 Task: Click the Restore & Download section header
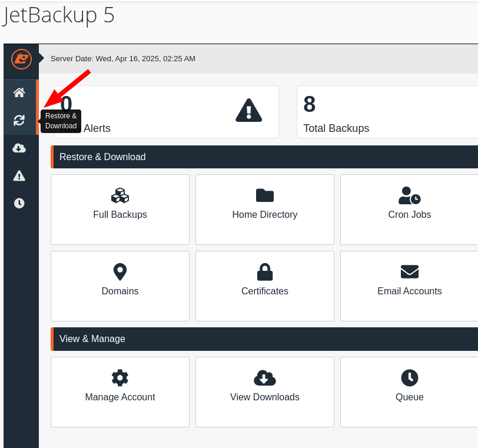coord(264,157)
